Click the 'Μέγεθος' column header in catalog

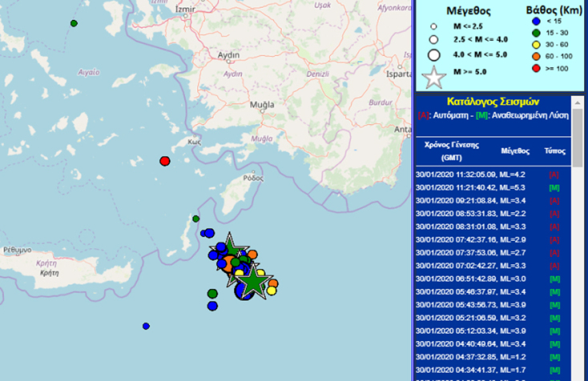(x=516, y=150)
